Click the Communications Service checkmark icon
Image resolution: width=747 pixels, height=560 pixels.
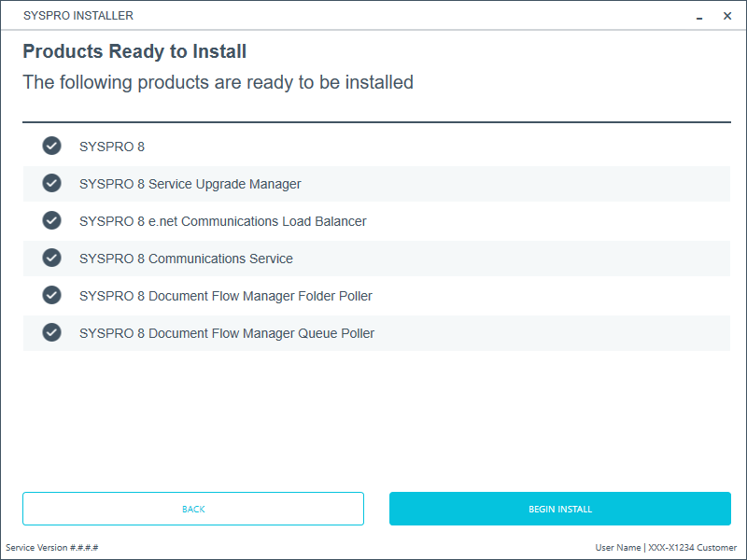[x=51, y=258]
